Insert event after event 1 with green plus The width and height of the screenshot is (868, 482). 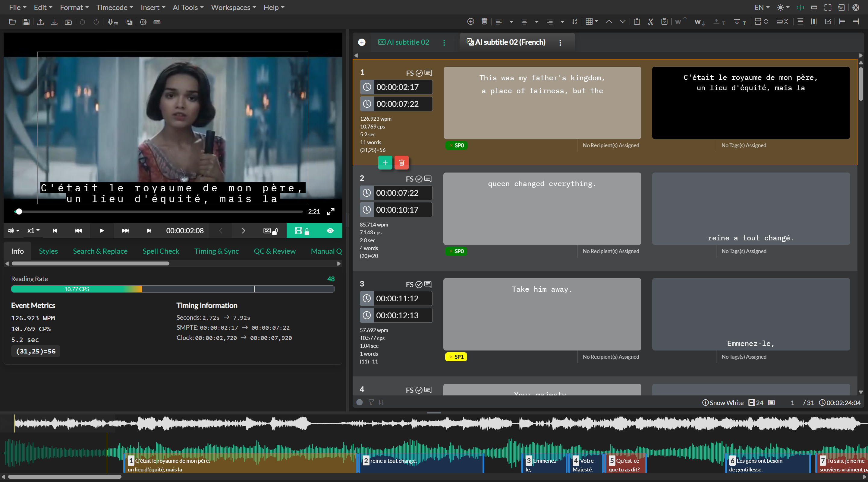point(385,163)
